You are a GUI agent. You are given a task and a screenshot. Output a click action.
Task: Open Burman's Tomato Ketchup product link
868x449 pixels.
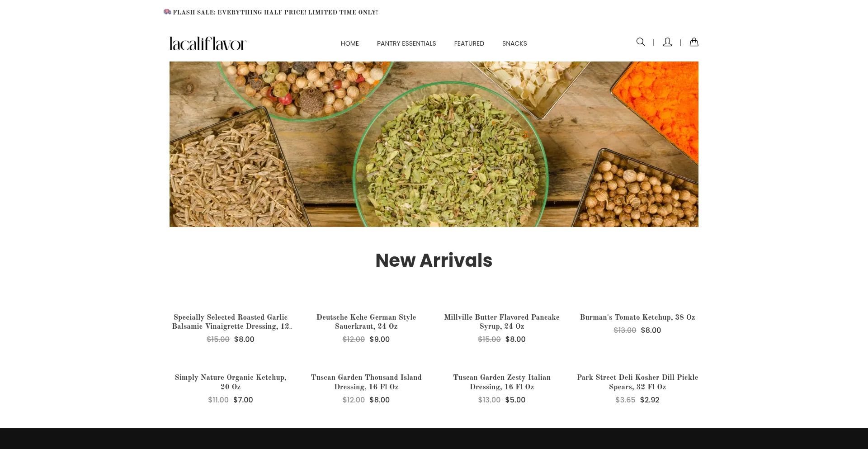point(637,317)
